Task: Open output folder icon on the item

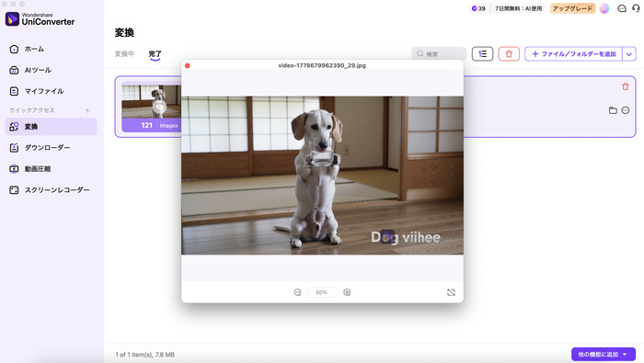Action: click(x=613, y=110)
